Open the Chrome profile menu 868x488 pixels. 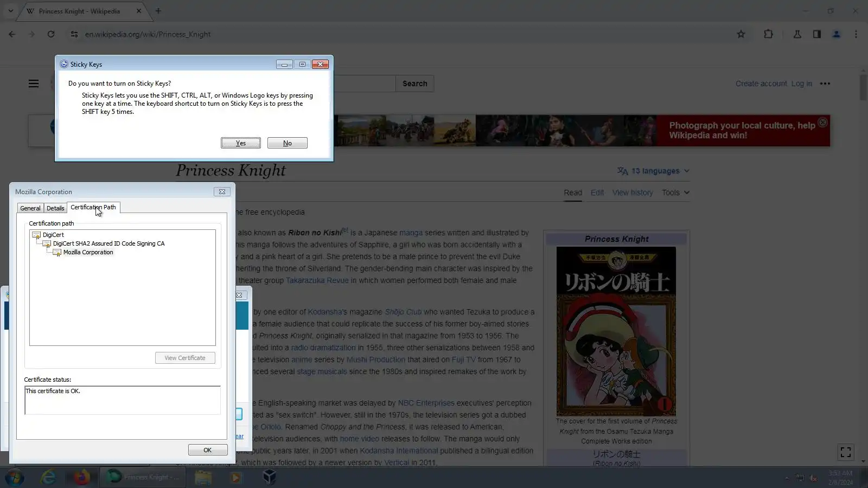[837, 34]
